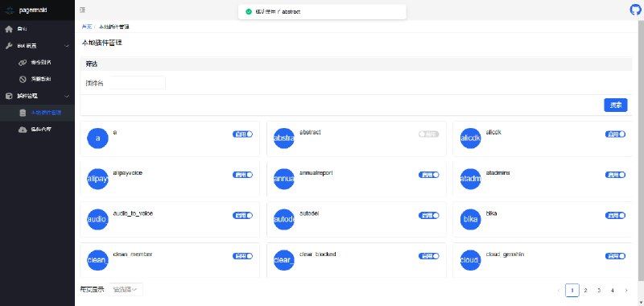Viewport: 644px width, 306px height.
Task: Click the vertical page scrollbar
Action: tap(641, 153)
